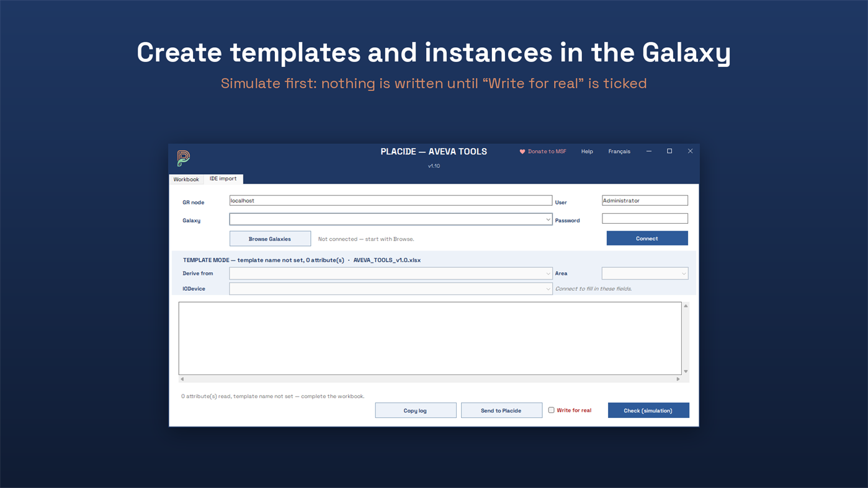Viewport: 868px width, 488px height.
Task: Click the Copy log button
Action: [x=416, y=410]
